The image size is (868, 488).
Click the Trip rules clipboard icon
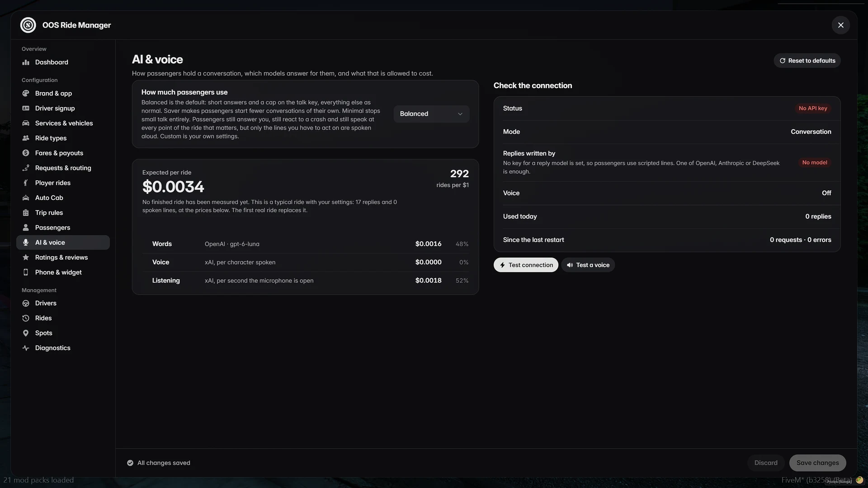coord(26,213)
